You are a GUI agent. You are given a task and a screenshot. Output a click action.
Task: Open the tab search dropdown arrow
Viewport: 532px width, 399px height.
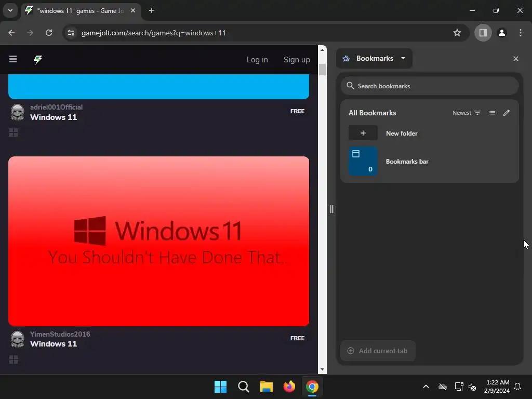tap(10, 10)
